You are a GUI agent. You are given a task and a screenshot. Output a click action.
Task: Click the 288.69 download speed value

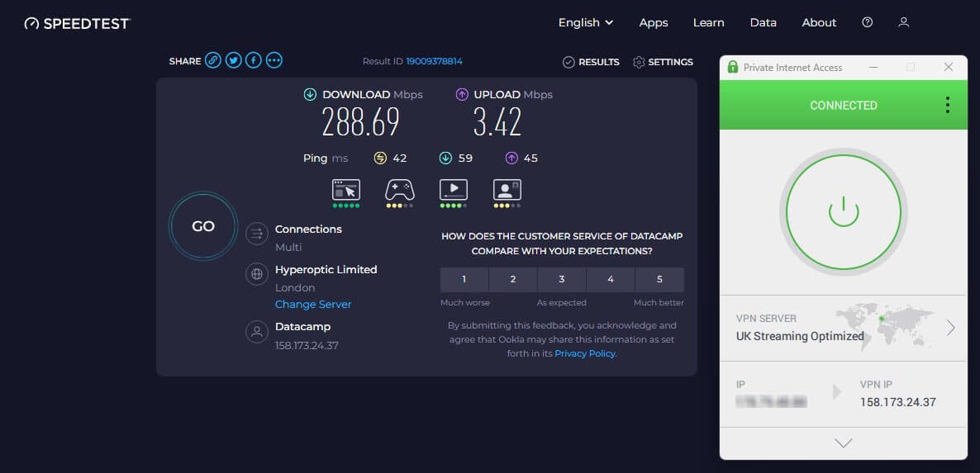[360, 121]
